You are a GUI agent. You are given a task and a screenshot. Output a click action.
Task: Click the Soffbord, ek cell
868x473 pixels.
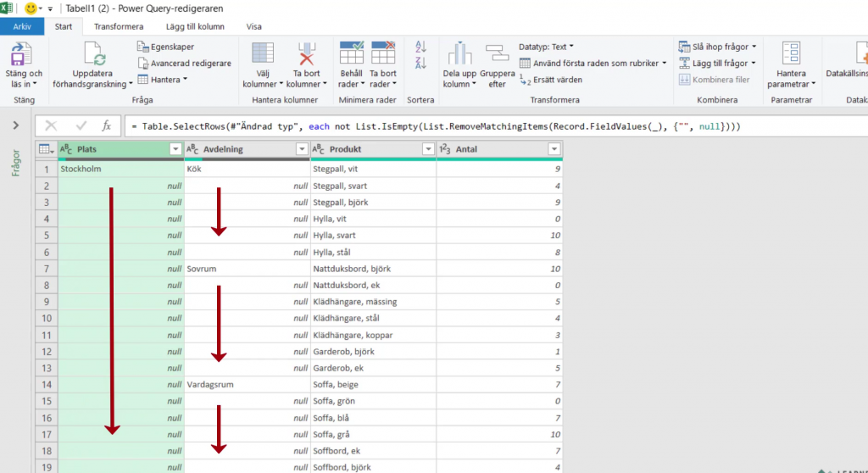[x=373, y=451]
